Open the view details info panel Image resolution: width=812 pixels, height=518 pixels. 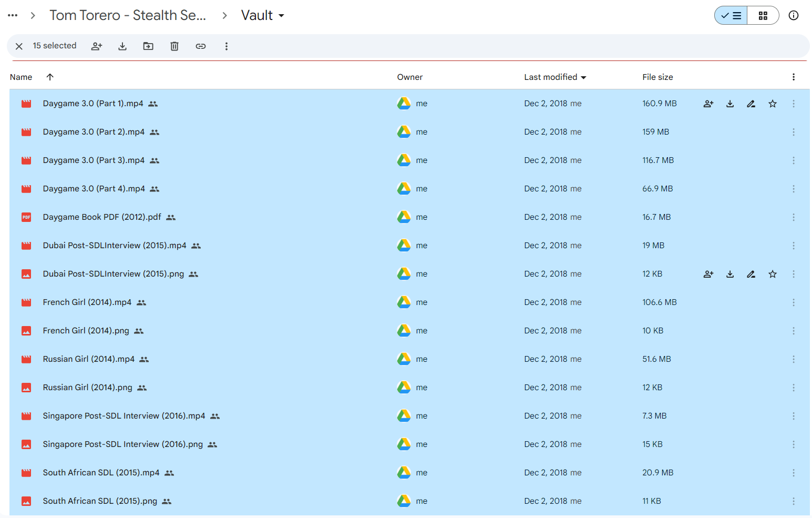pyautogui.click(x=794, y=16)
